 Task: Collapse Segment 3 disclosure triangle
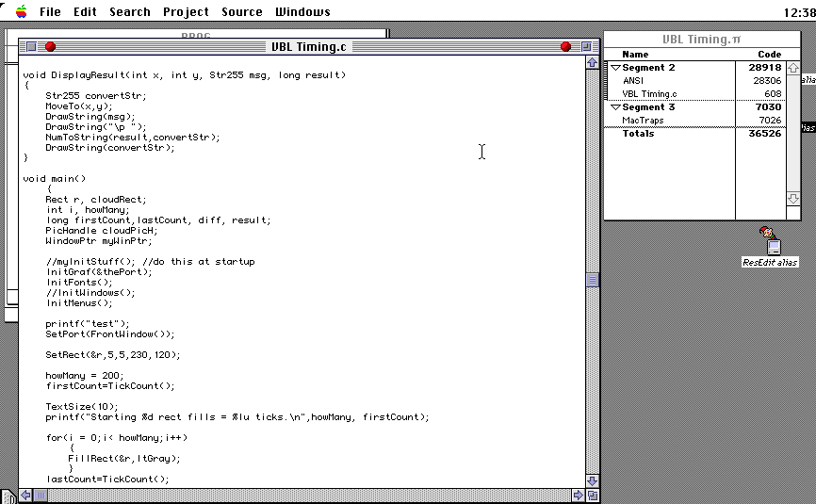tap(615, 107)
